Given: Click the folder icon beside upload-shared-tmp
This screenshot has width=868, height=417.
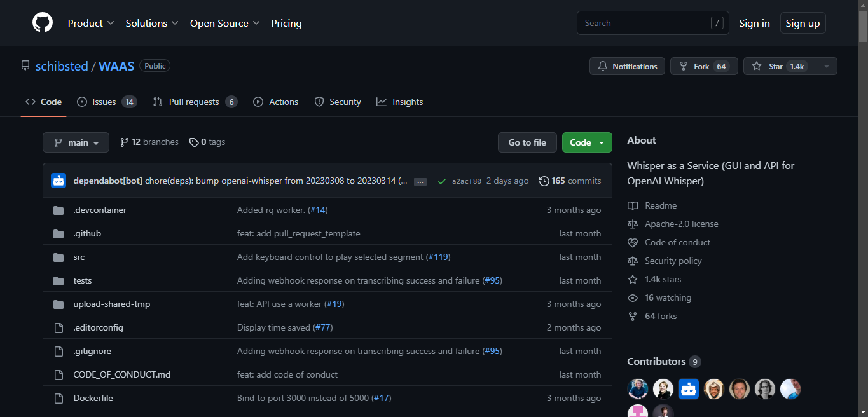Looking at the screenshot, I should (59, 304).
